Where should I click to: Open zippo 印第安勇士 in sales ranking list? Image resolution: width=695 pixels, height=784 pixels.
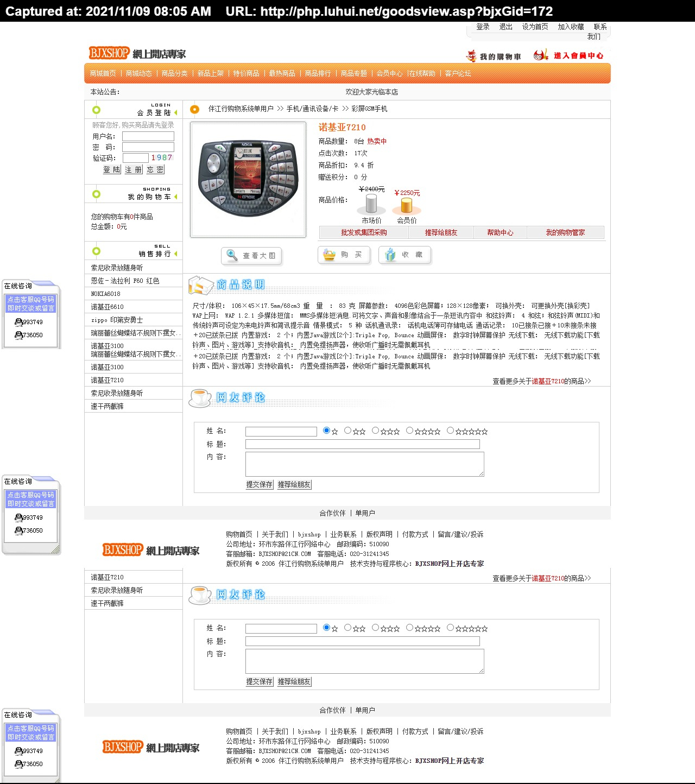(117, 320)
